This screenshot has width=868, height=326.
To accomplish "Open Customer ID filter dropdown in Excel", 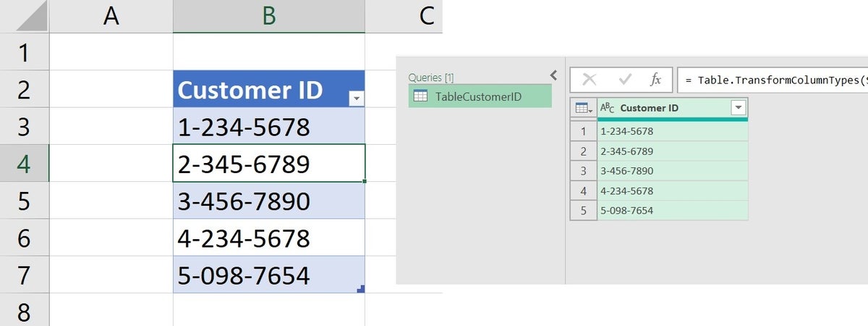I will pos(355,99).
